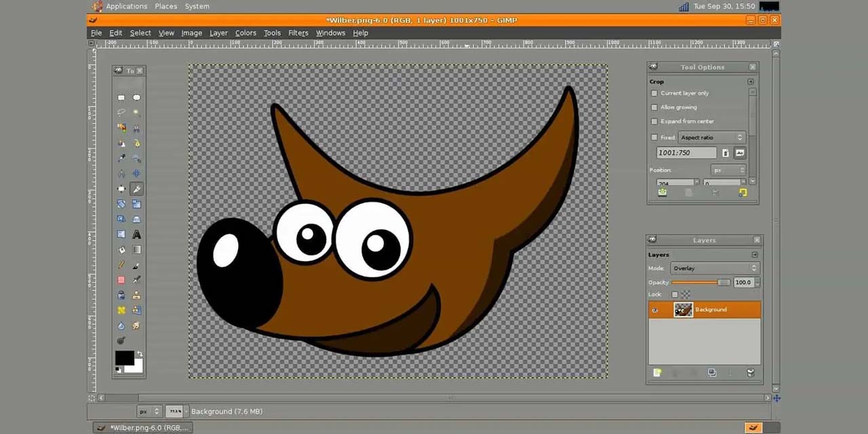Select the Smudge tool
This screenshot has height=434, width=868.
click(x=136, y=325)
